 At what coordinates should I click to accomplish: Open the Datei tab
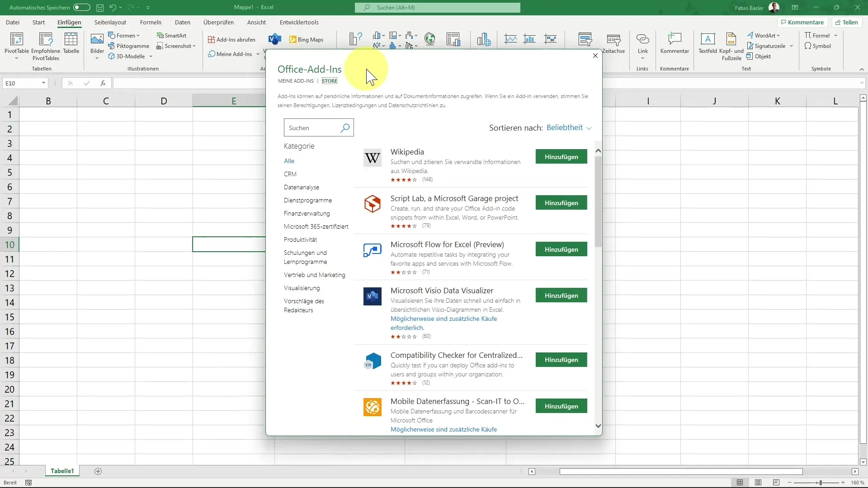tap(13, 22)
